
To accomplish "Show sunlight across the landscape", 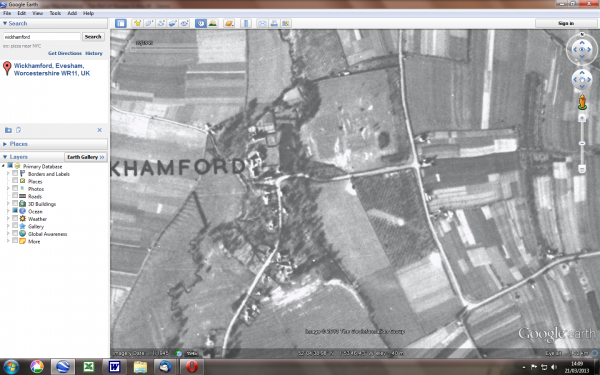I will pos(212,23).
